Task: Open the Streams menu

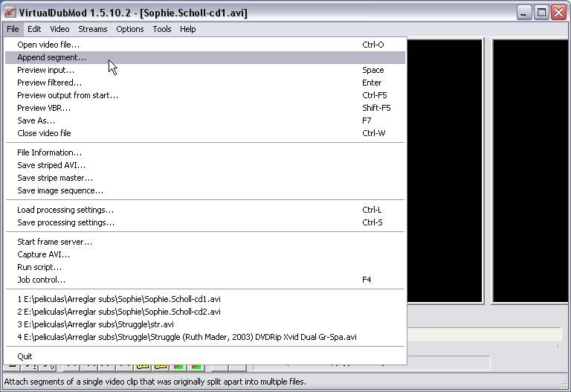Action: [93, 29]
